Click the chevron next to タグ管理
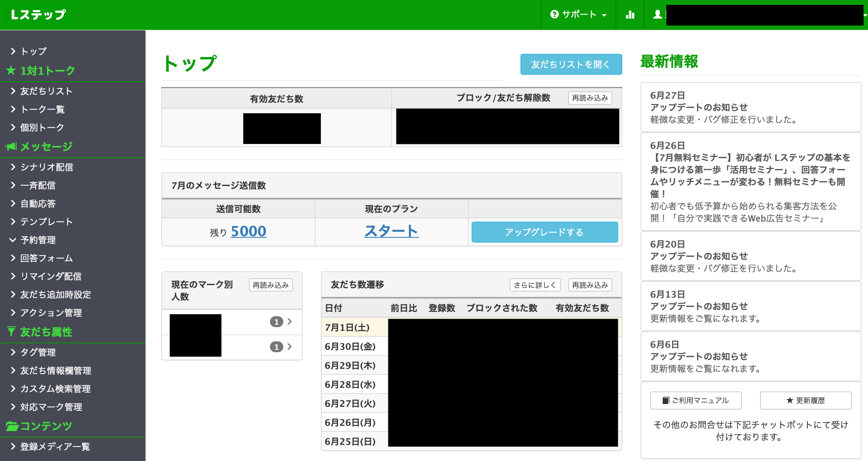The width and height of the screenshot is (868, 461). 13,352
